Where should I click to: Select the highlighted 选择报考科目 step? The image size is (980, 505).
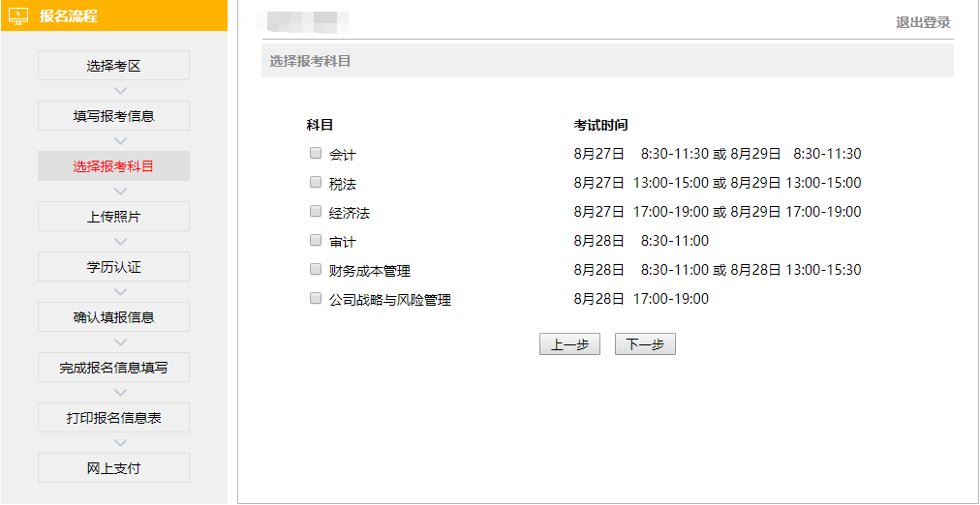coord(113,166)
